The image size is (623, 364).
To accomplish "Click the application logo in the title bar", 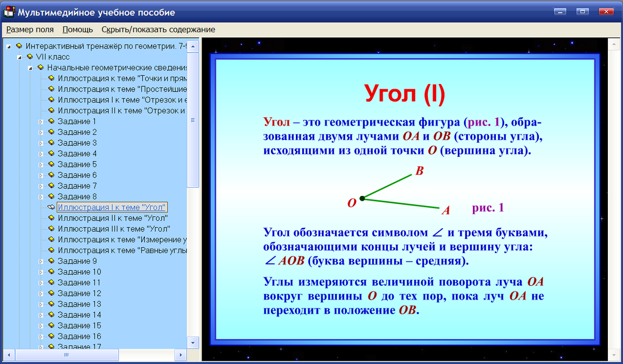I will (8, 12).
